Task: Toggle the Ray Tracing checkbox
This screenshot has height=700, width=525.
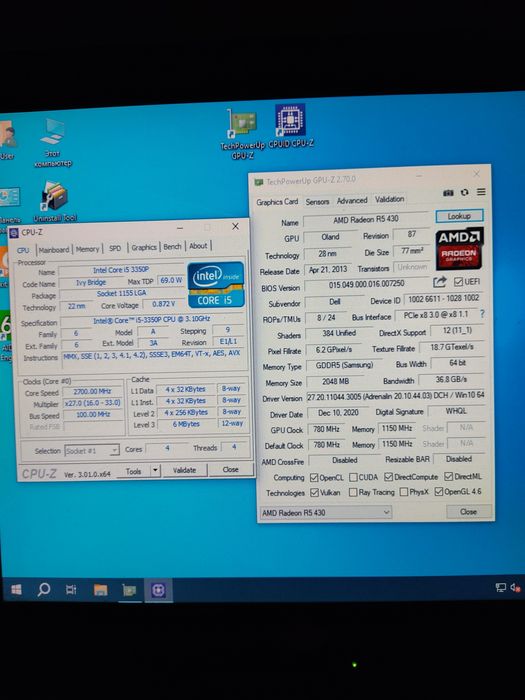Action: pyautogui.click(x=353, y=492)
